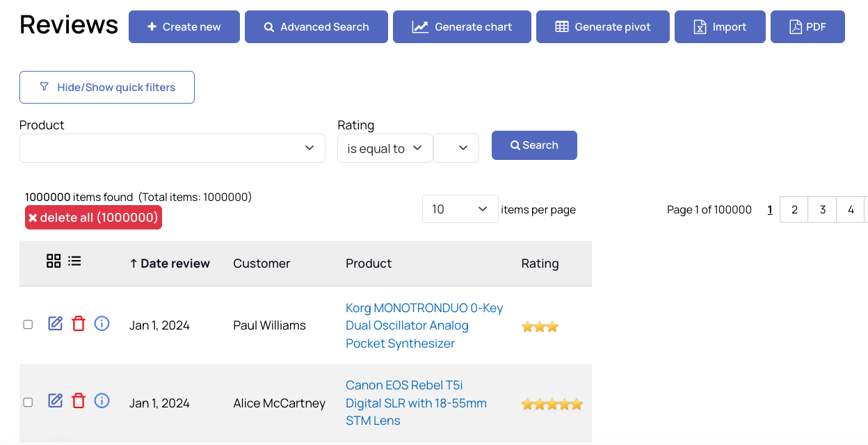The image size is (868, 445).
Task: Open info icon for Alice McCartney review
Action: [102, 400]
